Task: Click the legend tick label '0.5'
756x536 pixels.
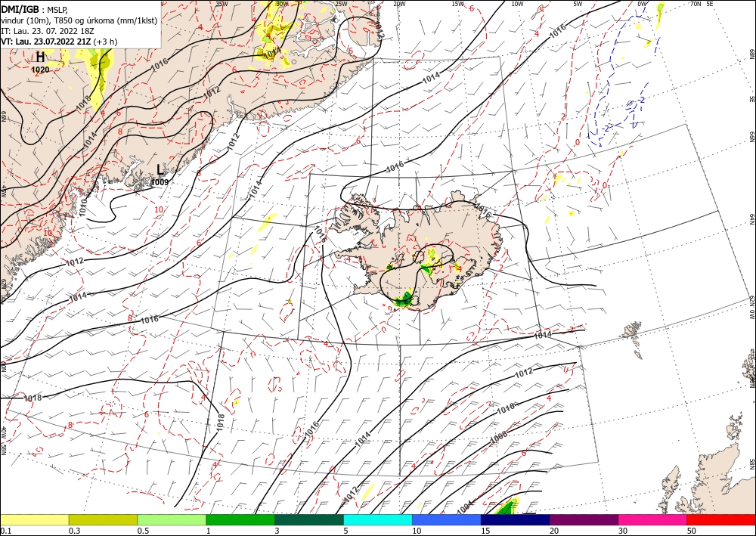Action: click(143, 531)
